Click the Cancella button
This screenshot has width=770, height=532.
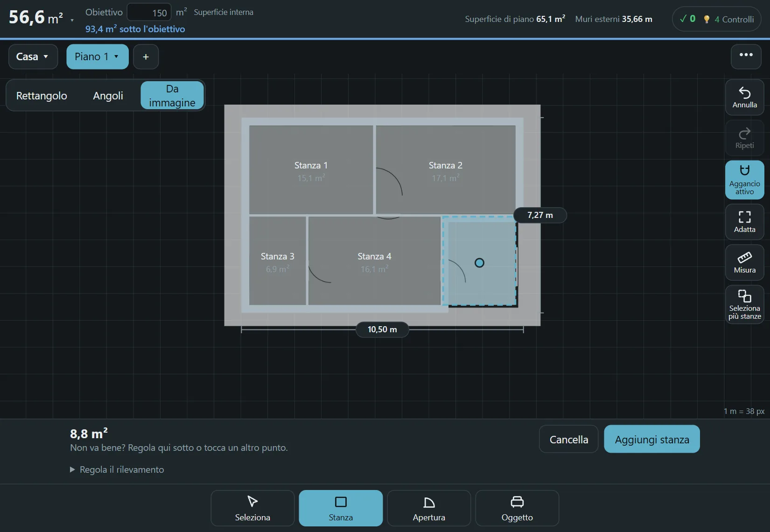(568, 439)
